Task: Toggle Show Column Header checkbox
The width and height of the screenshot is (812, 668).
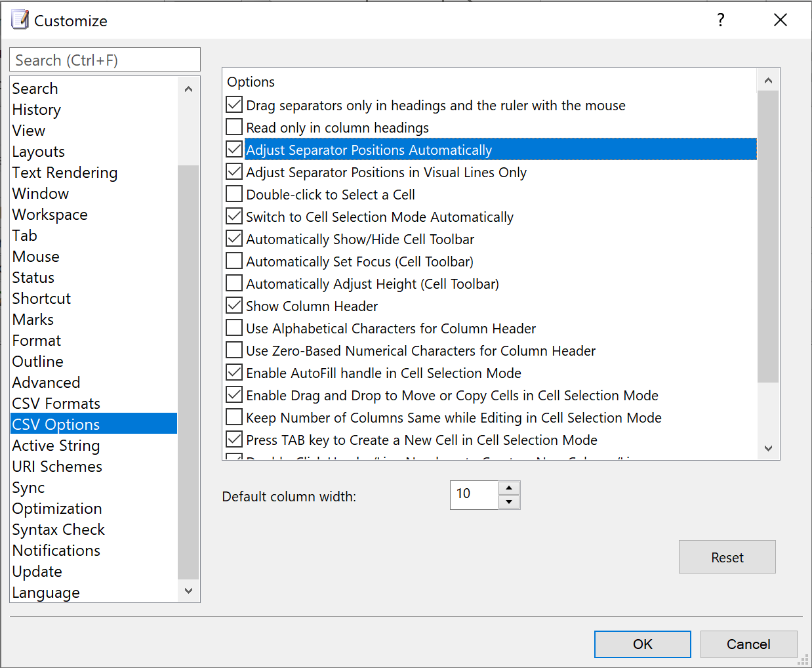Action: pos(234,305)
